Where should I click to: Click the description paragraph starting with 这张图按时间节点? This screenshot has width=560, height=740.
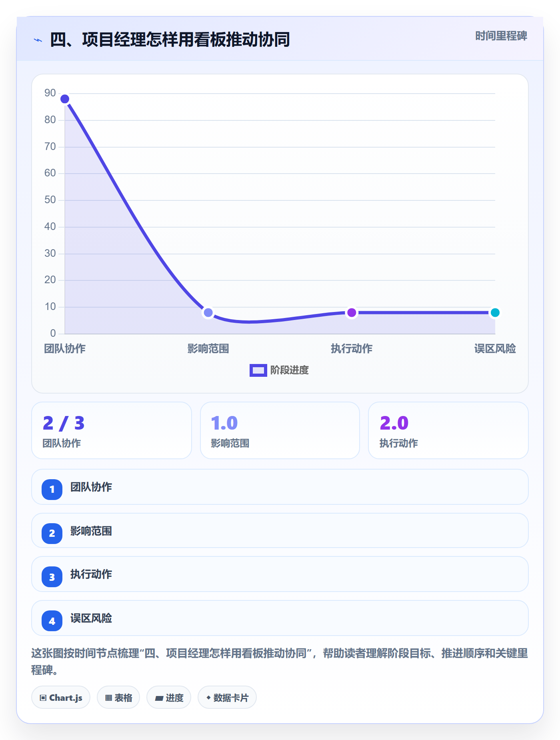pyautogui.click(x=280, y=662)
